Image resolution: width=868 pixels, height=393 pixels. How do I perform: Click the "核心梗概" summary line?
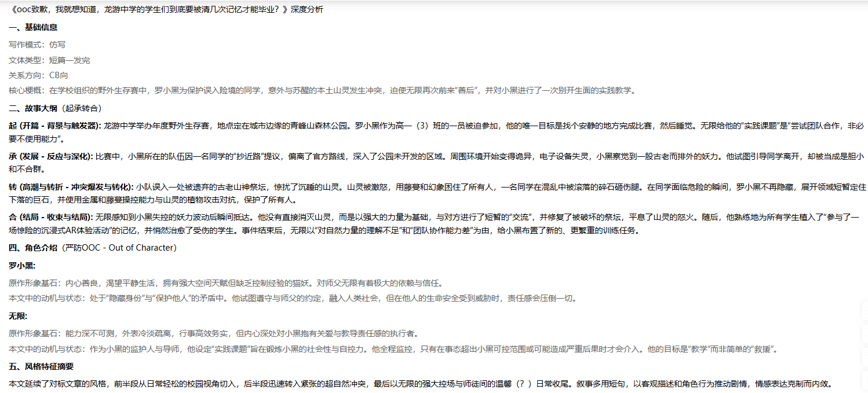322,90
